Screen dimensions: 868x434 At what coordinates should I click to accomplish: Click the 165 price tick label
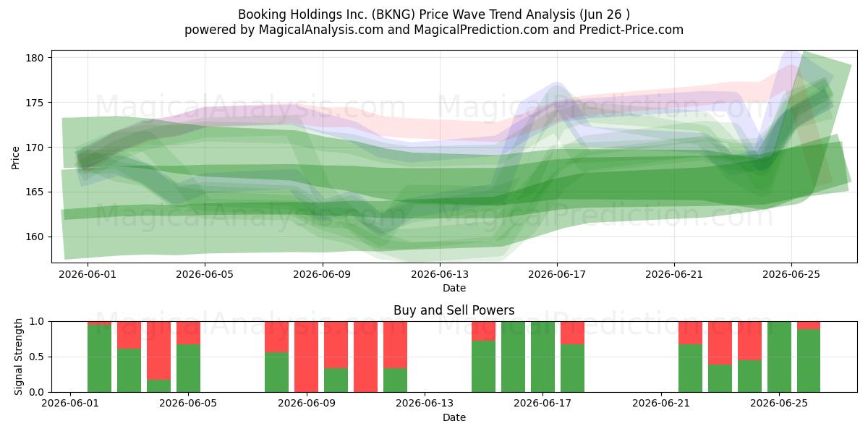(36, 192)
